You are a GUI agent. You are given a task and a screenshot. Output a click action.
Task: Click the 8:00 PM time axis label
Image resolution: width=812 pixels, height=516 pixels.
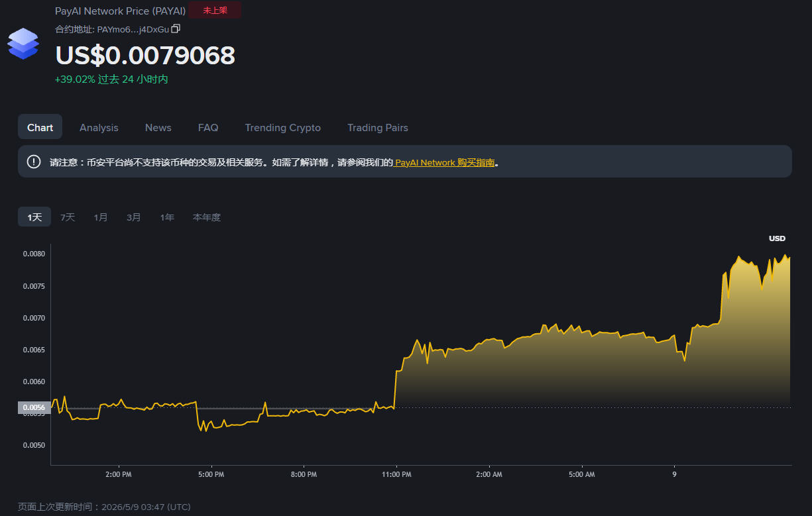[x=304, y=474]
